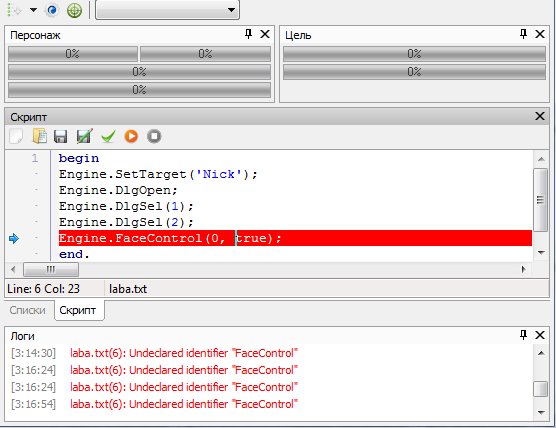Screen dimensions: 556x428
Task: Click the top-right 0% bar in Персонаж panel
Action: point(205,54)
